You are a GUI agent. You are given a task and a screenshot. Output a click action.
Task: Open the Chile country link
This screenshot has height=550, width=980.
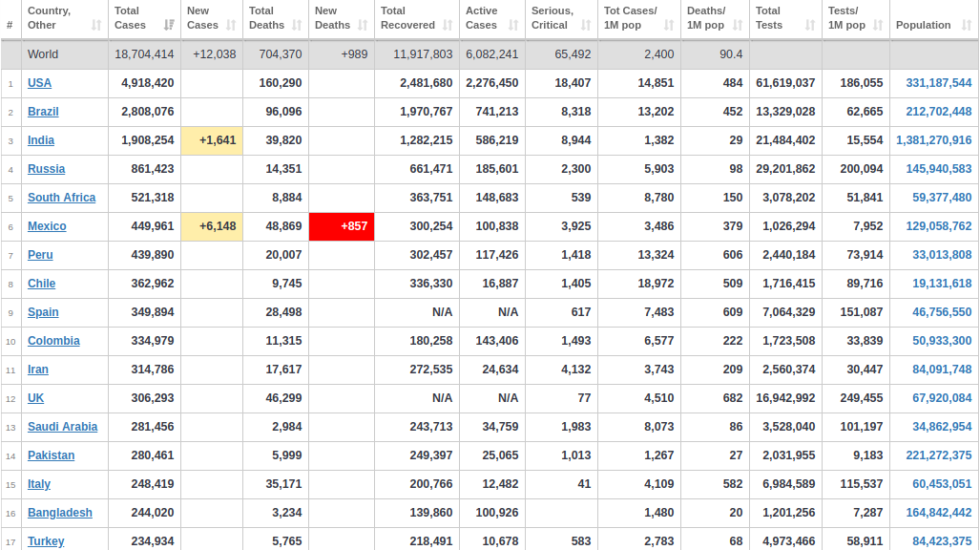click(x=41, y=284)
